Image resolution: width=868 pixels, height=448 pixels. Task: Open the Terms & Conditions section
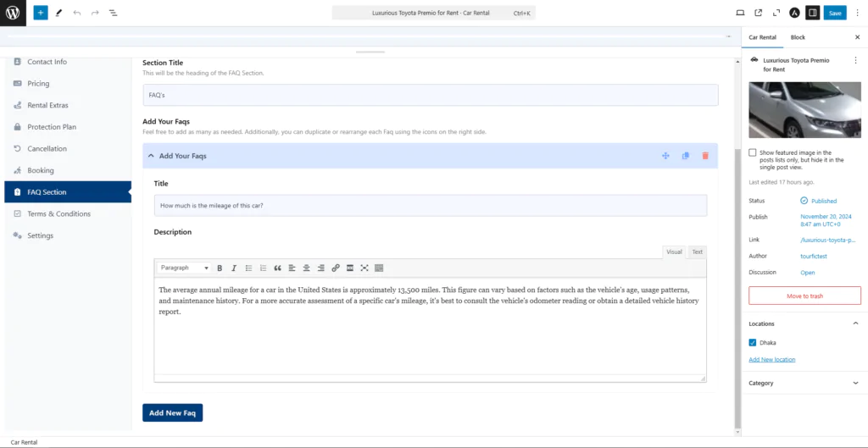(x=68, y=213)
